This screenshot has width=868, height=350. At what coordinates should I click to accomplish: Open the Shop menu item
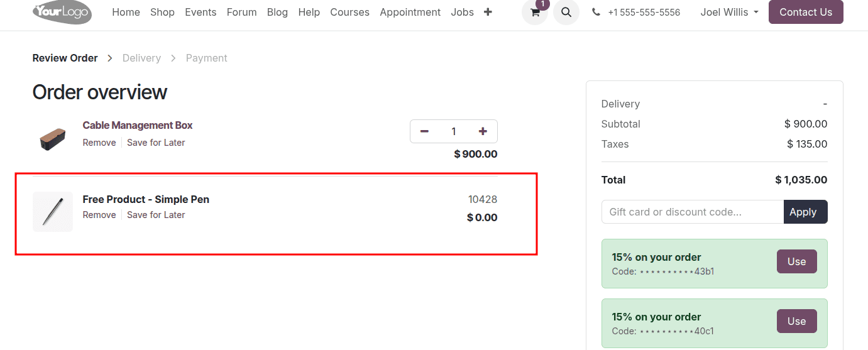click(162, 12)
